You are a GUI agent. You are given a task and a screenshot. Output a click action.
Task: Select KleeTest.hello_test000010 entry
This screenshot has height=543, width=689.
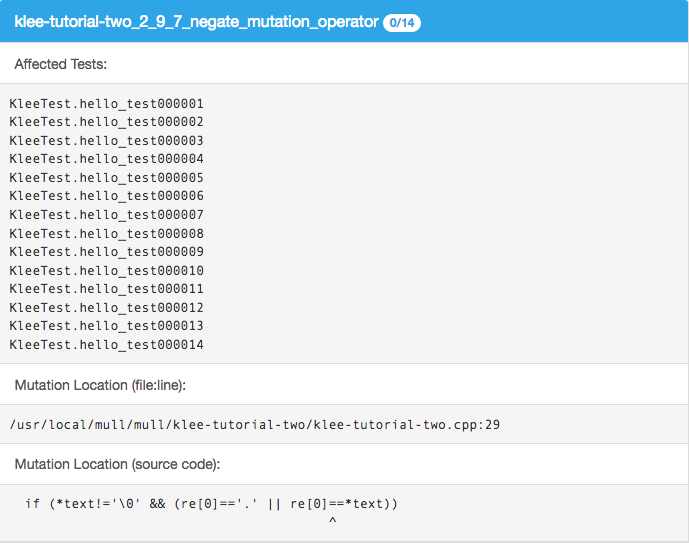click(106, 270)
